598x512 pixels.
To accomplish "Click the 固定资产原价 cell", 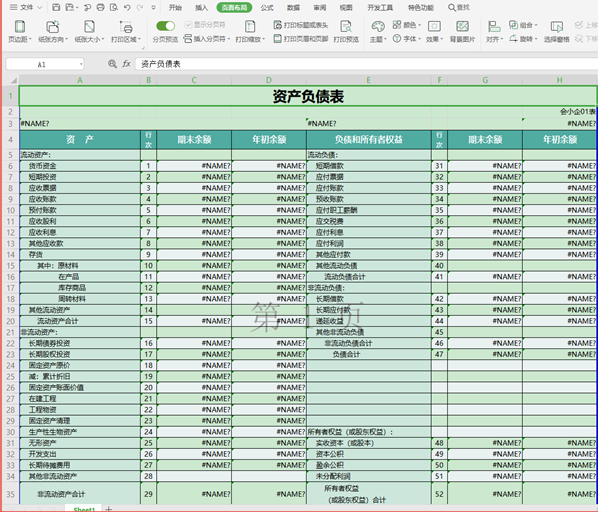I will tap(80, 365).
